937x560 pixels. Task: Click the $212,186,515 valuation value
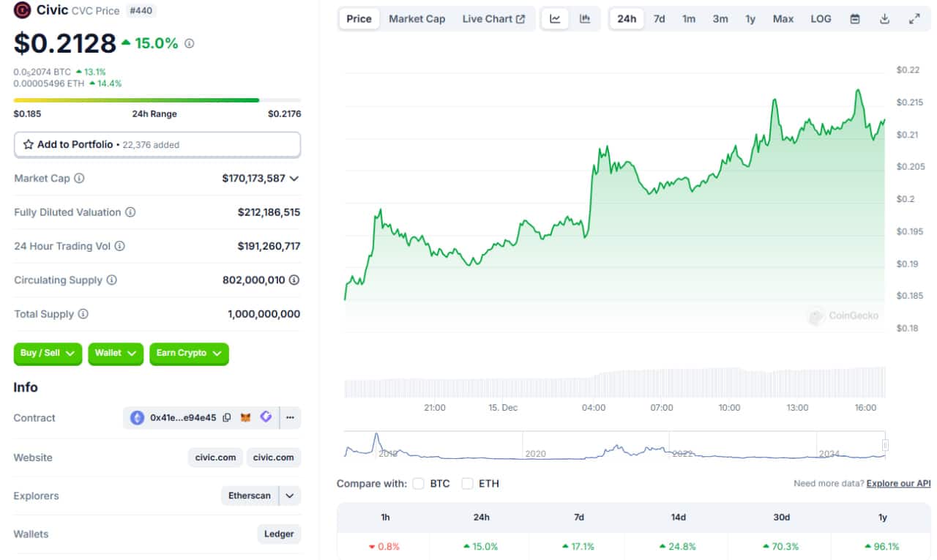(269, 212)
